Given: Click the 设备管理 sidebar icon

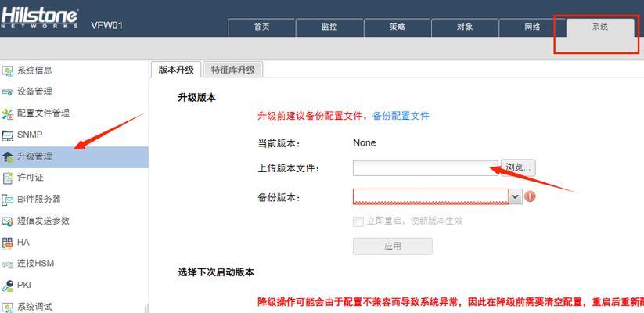Looking at the screenshot, I should tap(7, 92).
